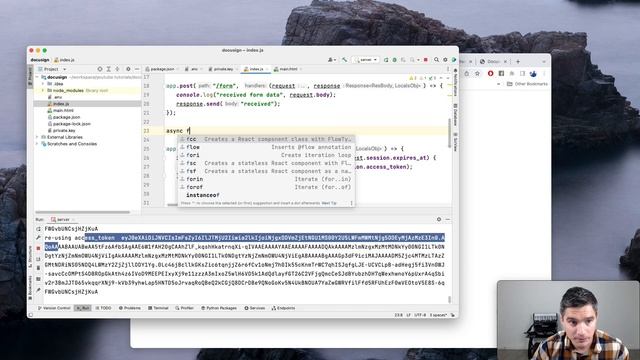Open Services tool window
640x360 pixels.
coord(255,308)
